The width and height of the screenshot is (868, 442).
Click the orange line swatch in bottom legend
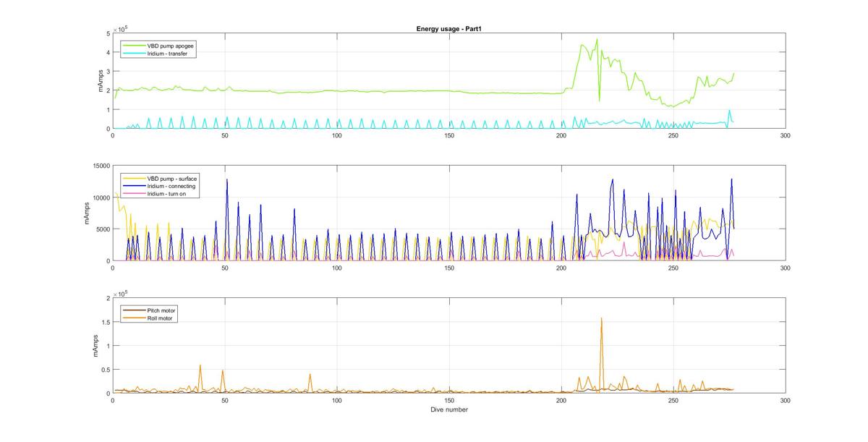click(x=135, y=318)
